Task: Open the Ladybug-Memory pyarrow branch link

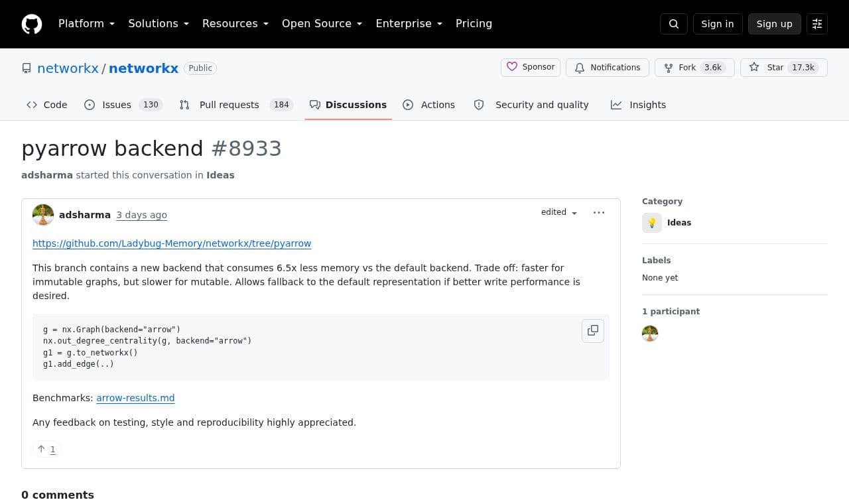Action: tap(172, 243)
